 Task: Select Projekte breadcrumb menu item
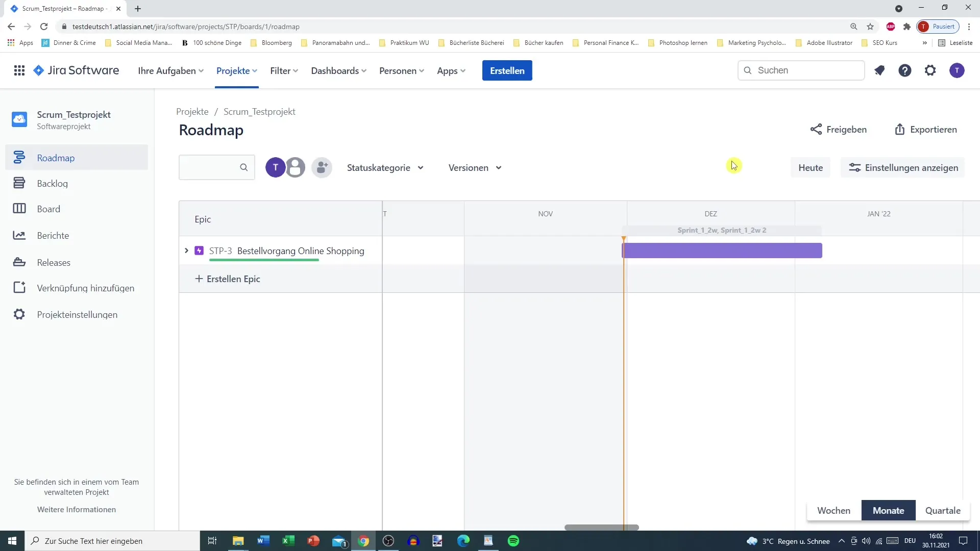(192, 112)
